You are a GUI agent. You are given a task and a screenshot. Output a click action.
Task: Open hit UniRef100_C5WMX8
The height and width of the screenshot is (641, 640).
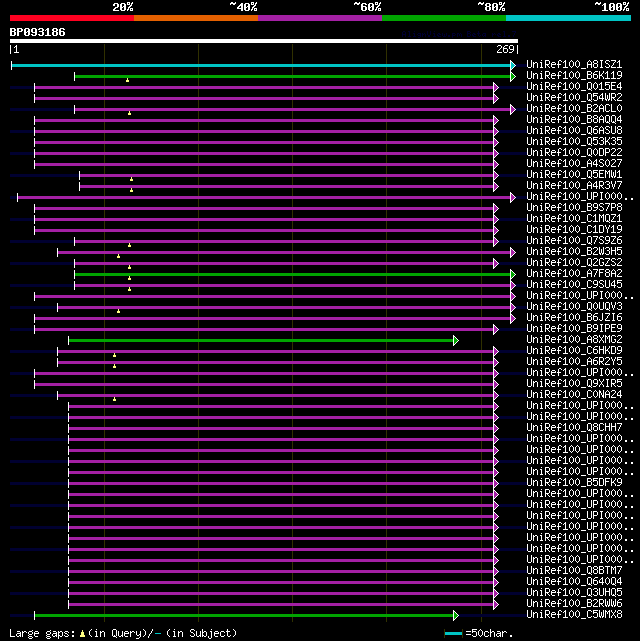(x=574, y=615)
